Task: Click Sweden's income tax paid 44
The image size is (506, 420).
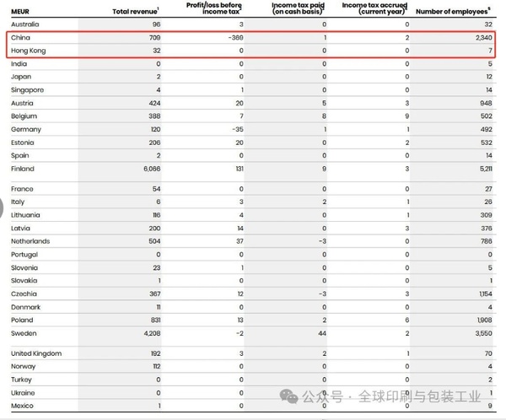Action: click(322, 333)
